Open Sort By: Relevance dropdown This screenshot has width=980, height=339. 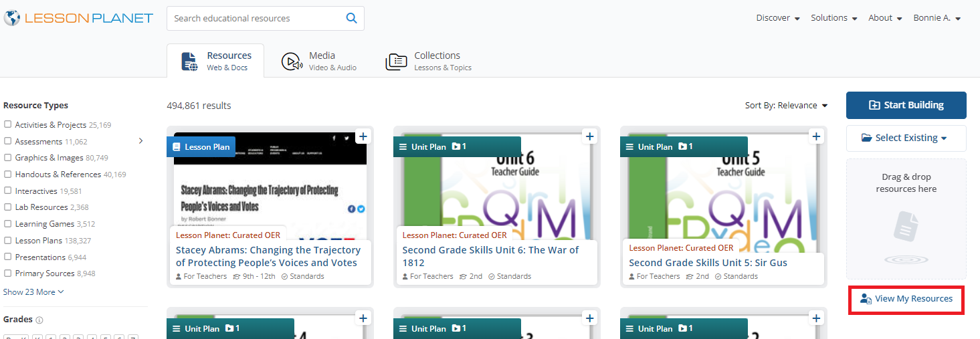(x=786, y=106)
